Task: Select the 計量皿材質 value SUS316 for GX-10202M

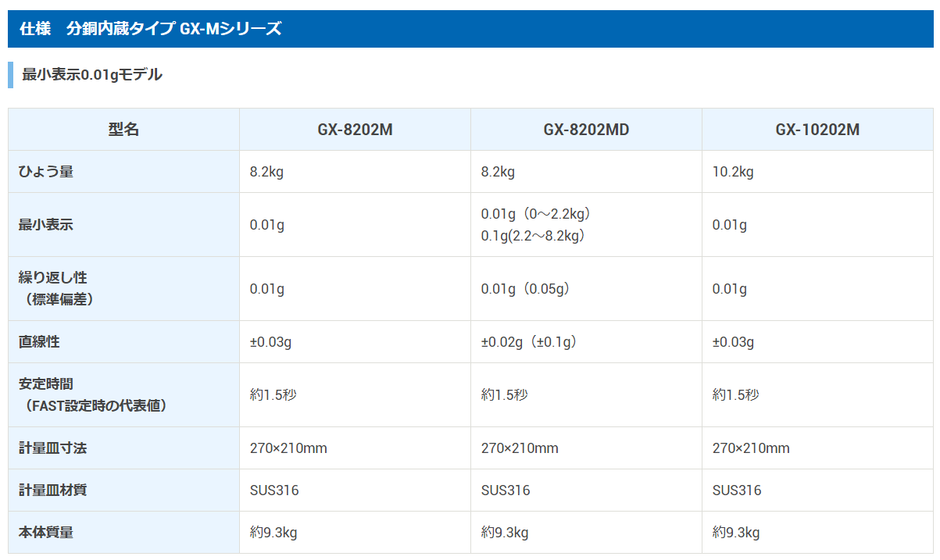Action: pyautogui.click(x=737, y=490)
